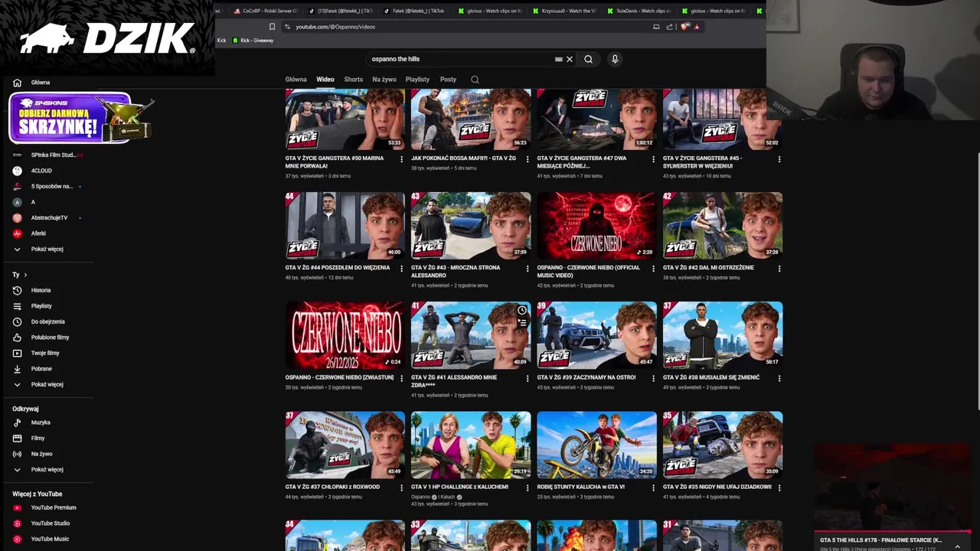
Task: Click the browser address bar URL
Action: point(335,27)
